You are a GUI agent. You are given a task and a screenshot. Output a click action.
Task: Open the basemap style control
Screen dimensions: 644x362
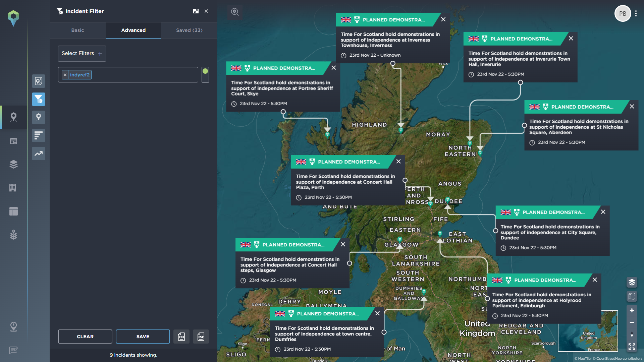tap(632, 296)
